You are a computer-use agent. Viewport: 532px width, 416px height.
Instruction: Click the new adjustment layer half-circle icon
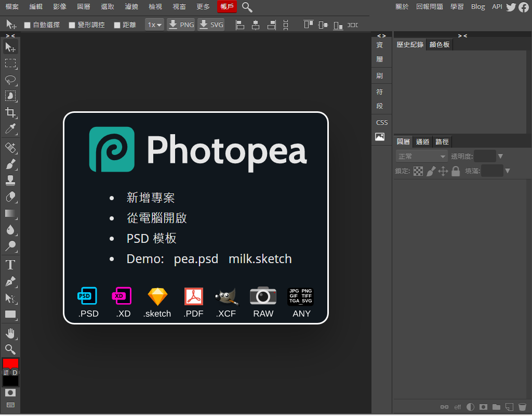tap(471, 407)
